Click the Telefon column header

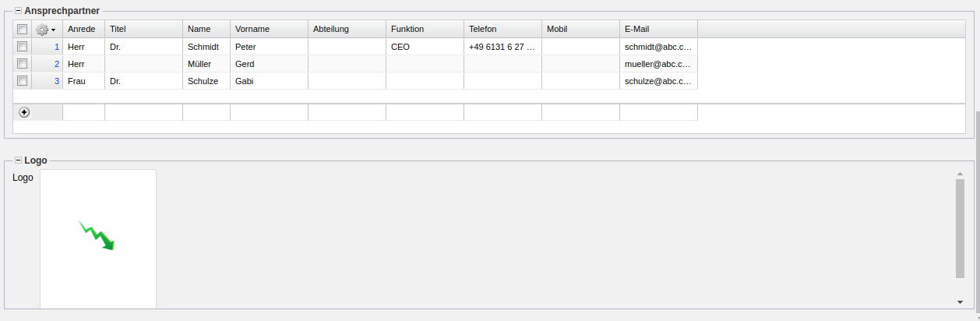coord(502,30)
